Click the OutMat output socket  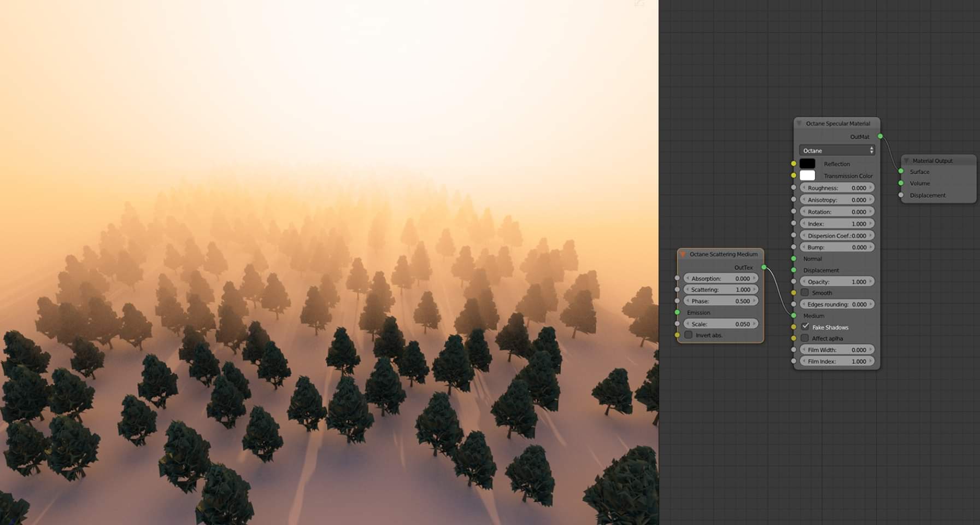tap(880, 136)
